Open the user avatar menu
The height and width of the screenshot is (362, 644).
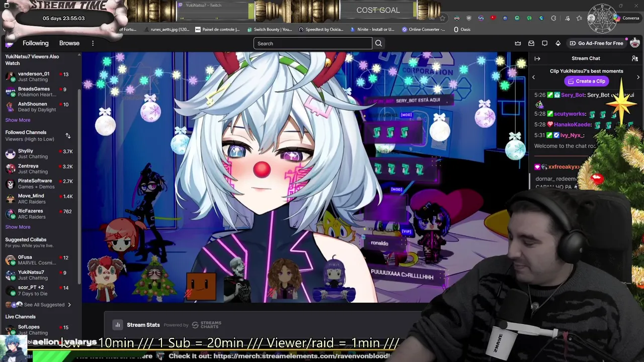tap(634, 43)
